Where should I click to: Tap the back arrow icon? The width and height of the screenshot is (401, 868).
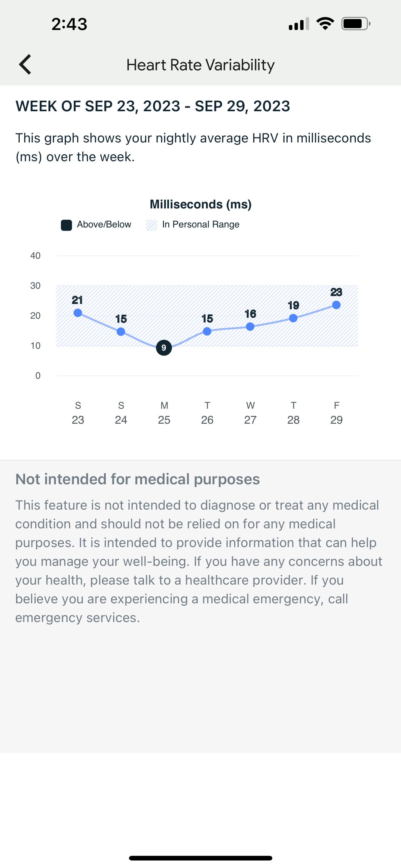tap(25, 64)
